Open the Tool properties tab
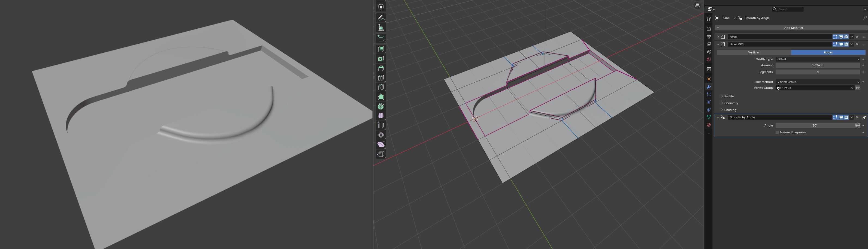The width and height of the screenshot is (868, 249). coord(709,19)
